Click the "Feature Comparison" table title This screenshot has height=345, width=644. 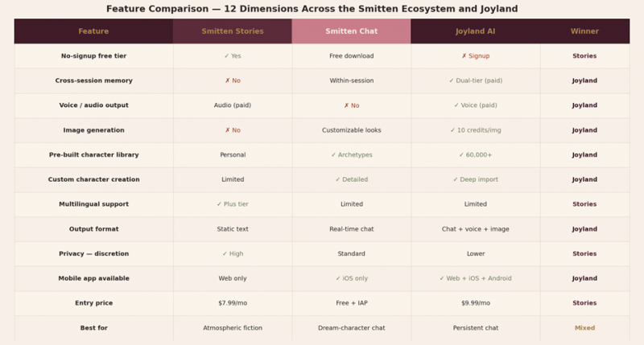click(312, 9)
